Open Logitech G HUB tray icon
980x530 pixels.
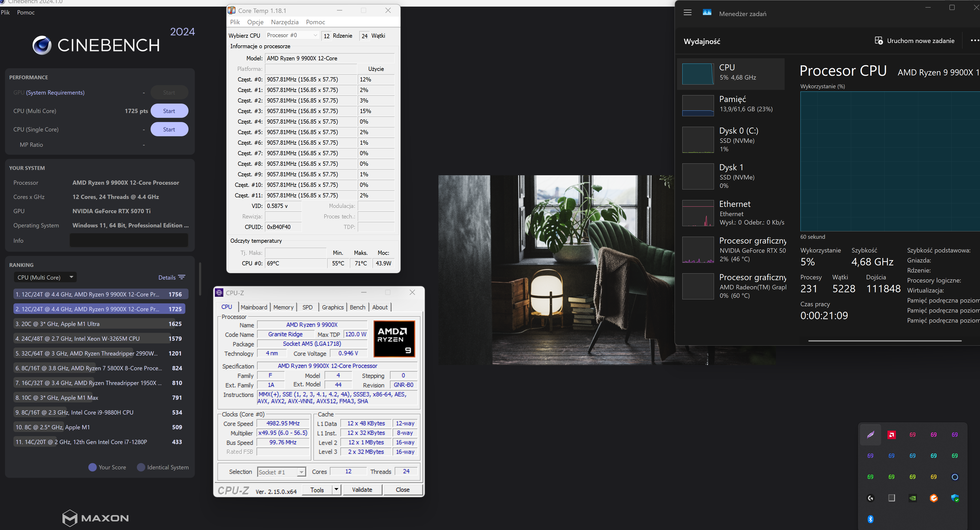(870, 498)
